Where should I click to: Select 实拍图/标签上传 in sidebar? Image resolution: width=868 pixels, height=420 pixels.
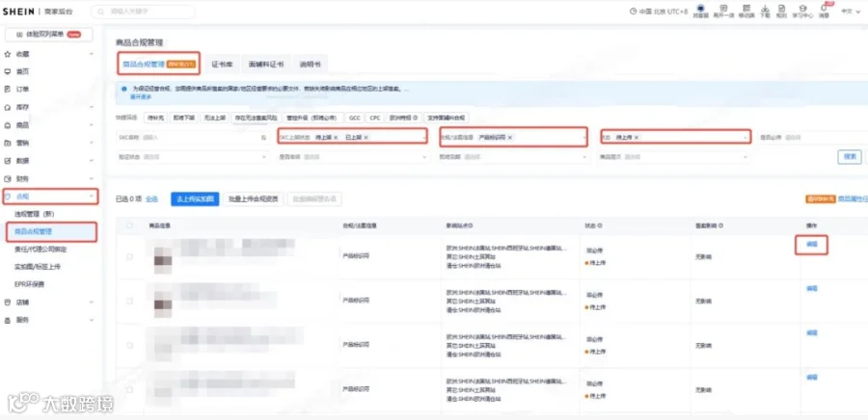click(x=37, y=267)
